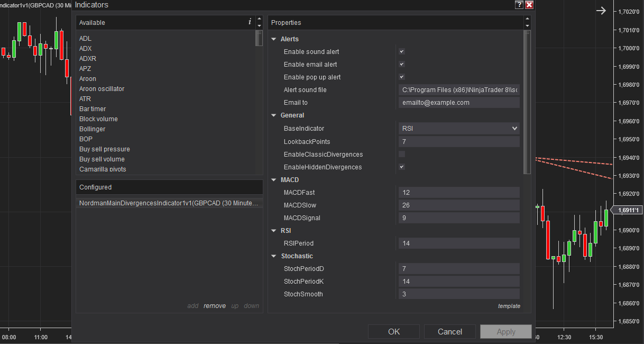Click the up link under Configured

pos(235,306)
